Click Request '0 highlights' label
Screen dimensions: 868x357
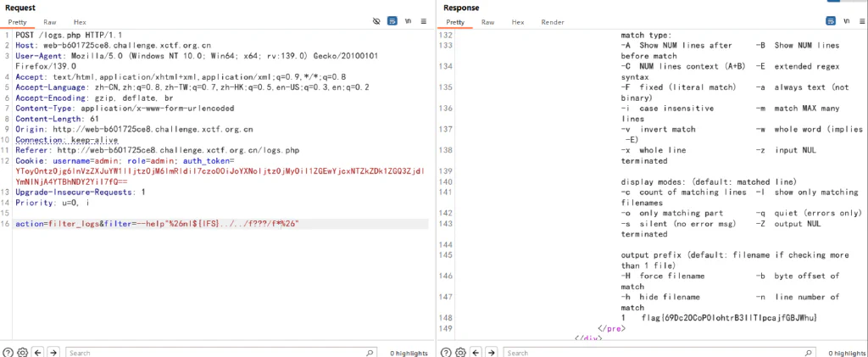409,353
